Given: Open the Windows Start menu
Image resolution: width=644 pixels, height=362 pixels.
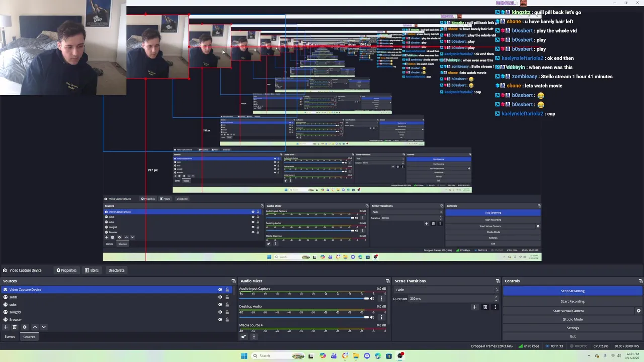Looking at the screenshot, I should pyautogui.click(x=244, y=356).
